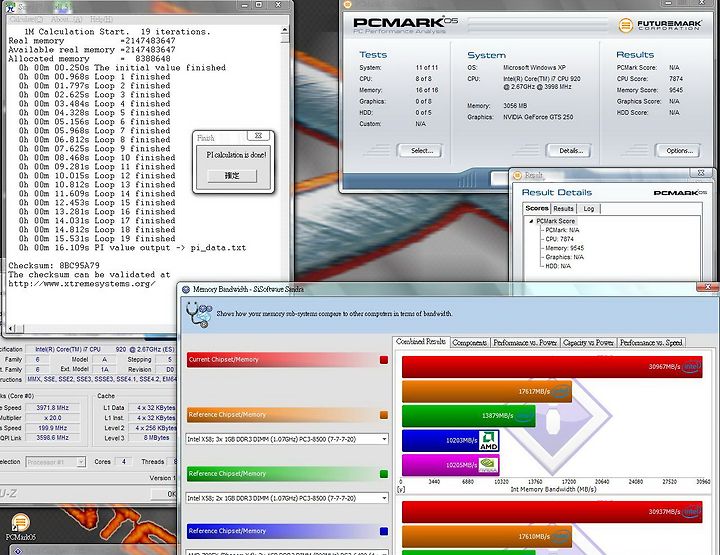This screenshot has width=720, height=555.
Task: Open the Performance vs. Speed tab
Action: point(651,342)
